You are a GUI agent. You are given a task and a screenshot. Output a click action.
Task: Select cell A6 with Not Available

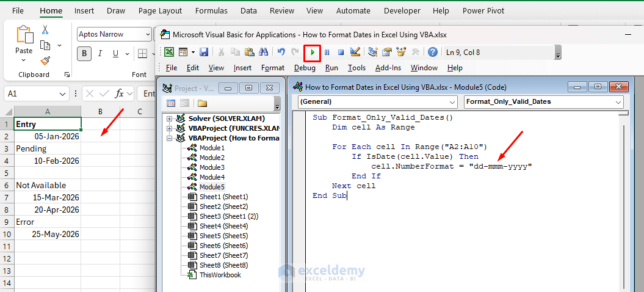pyautogui.click(x=48, y=185)
